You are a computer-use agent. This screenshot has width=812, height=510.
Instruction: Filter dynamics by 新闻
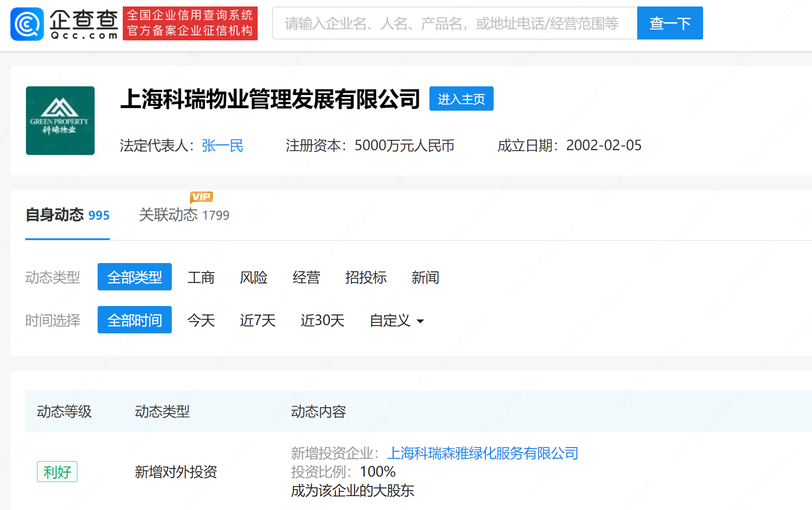pos(425,277)
